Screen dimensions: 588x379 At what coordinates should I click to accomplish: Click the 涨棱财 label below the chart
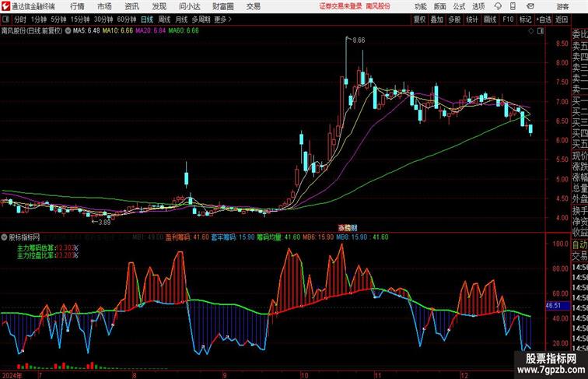[348, 228]
